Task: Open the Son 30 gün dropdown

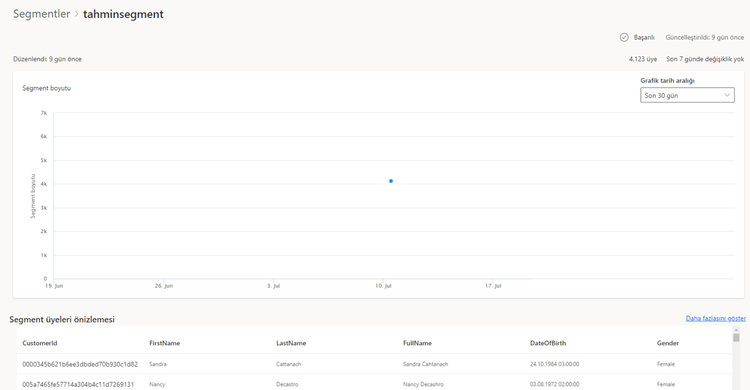Action: (687, 95)
